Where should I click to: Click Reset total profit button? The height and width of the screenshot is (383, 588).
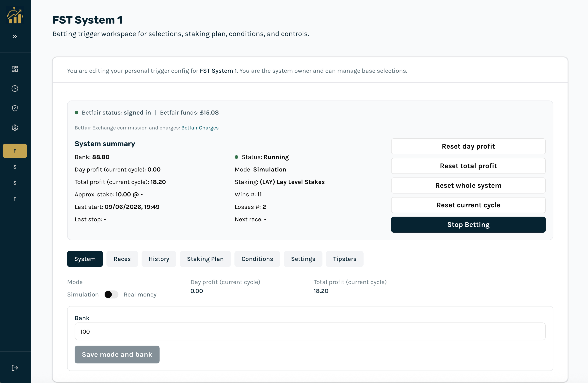pyautogui.click(x=468, y=166)
